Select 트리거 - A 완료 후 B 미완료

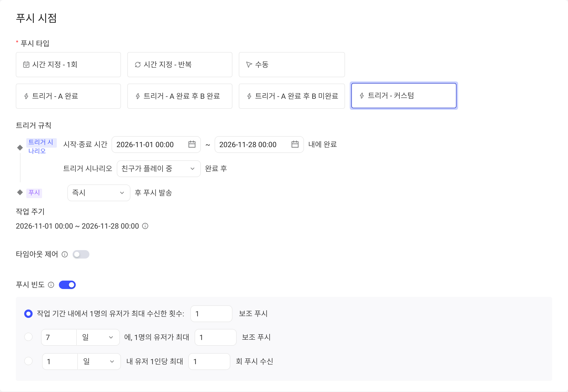pos(292,96)
